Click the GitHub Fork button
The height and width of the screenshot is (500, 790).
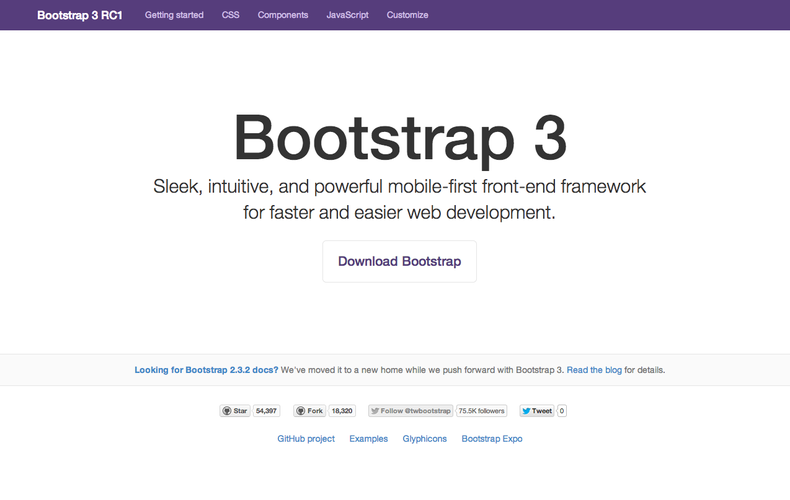point(309,411)
